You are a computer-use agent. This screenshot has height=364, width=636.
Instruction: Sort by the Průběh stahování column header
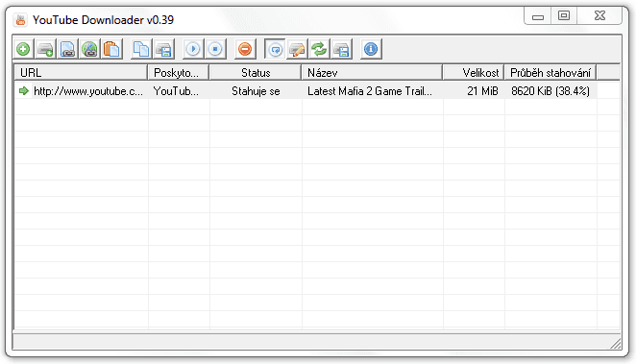point(550,73)
